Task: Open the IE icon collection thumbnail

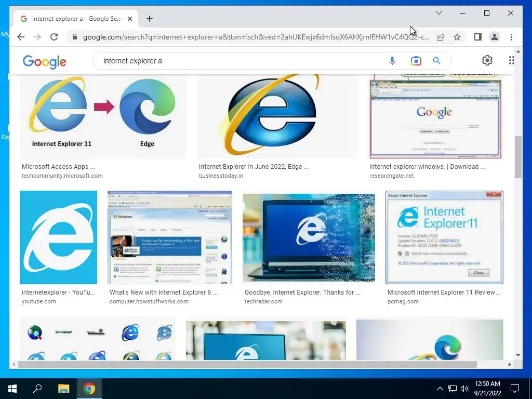Action: coord(98,338)
